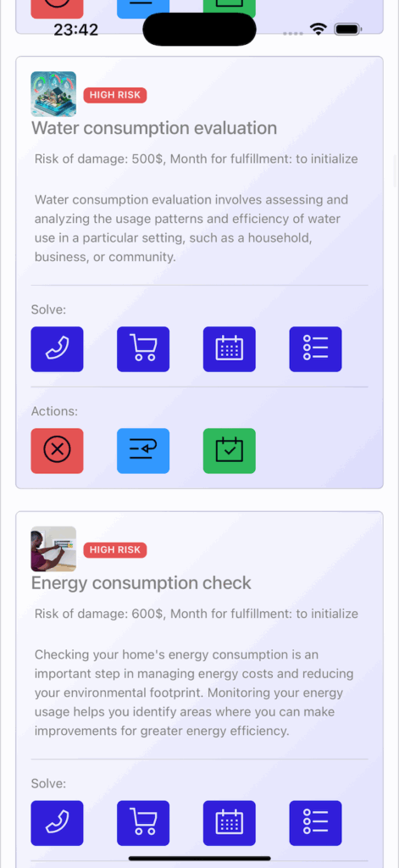Tap the Energy consumption check thumbnail image
Viewport: 399px width, 868px height.
coord(53,549)
